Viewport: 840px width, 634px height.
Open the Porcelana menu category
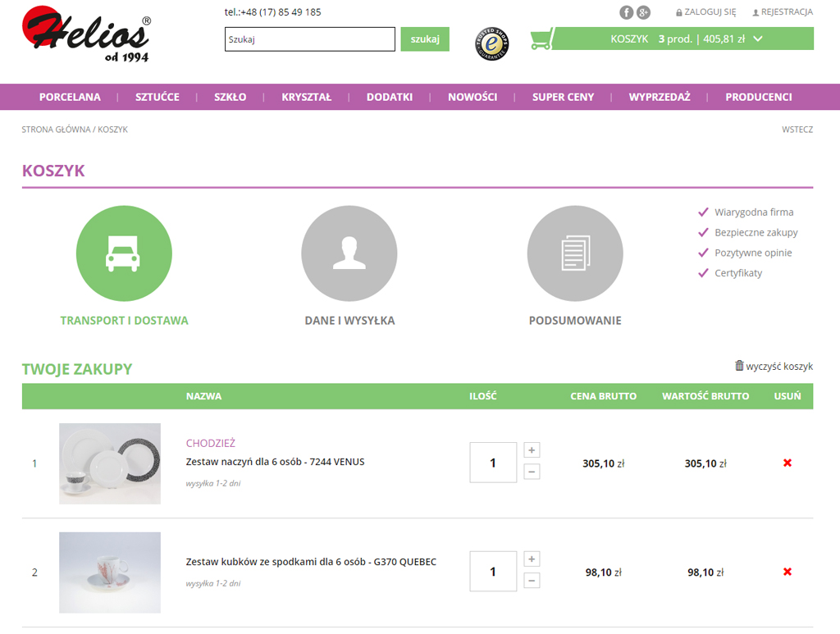70,97
